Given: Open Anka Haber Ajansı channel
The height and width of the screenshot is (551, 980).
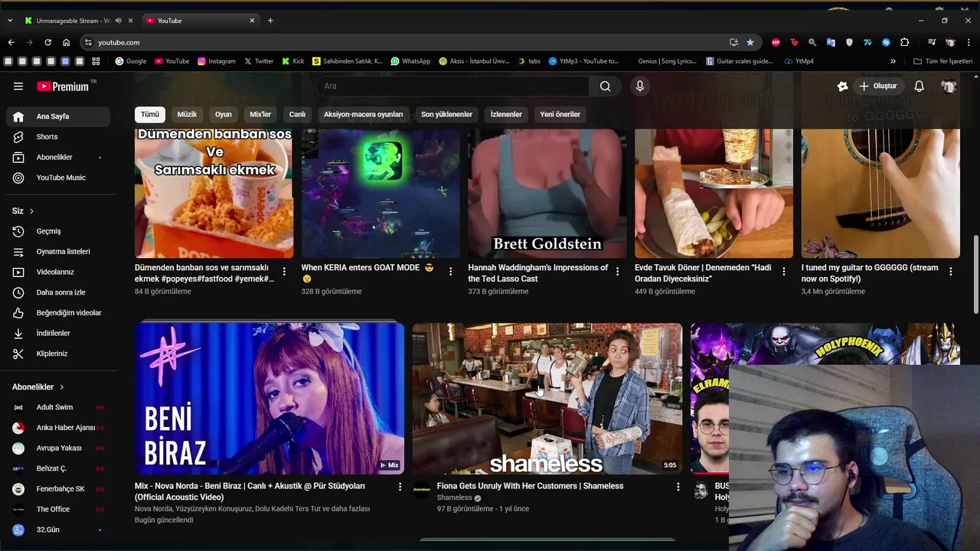Looking at the screenshot, I should (58, 428).
